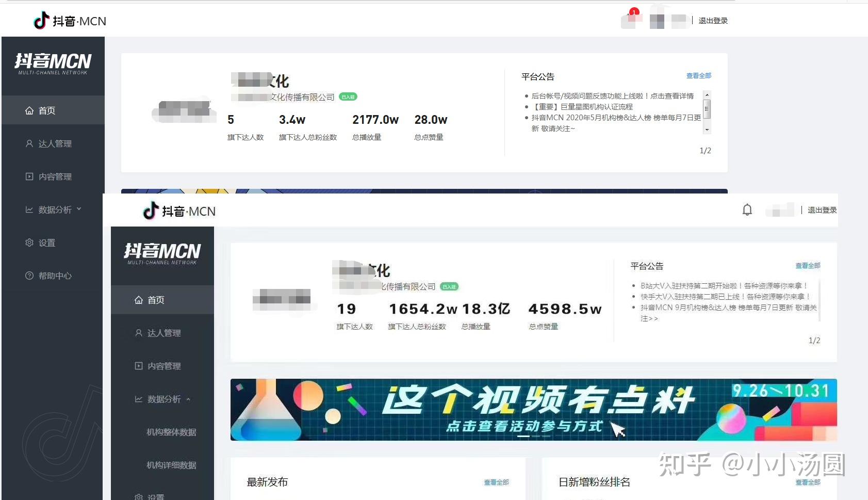Click 查看全部 for 平台公告 in back window

(x=699, y=76)
